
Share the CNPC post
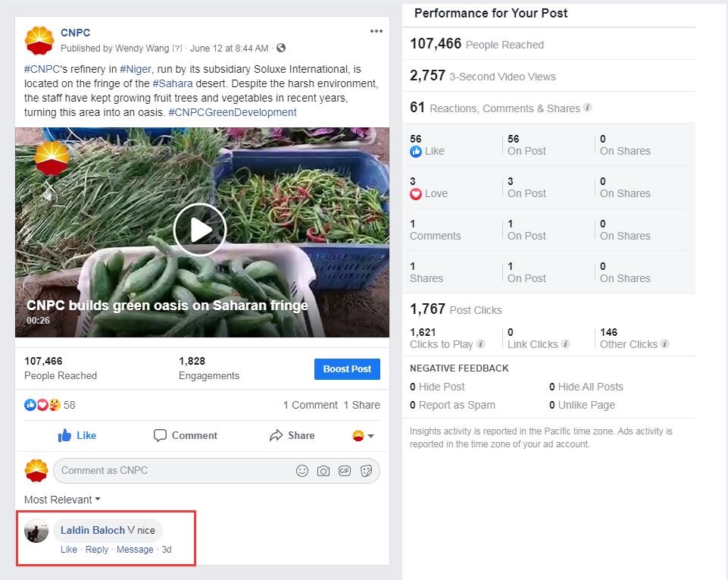(x=292, y=435)
